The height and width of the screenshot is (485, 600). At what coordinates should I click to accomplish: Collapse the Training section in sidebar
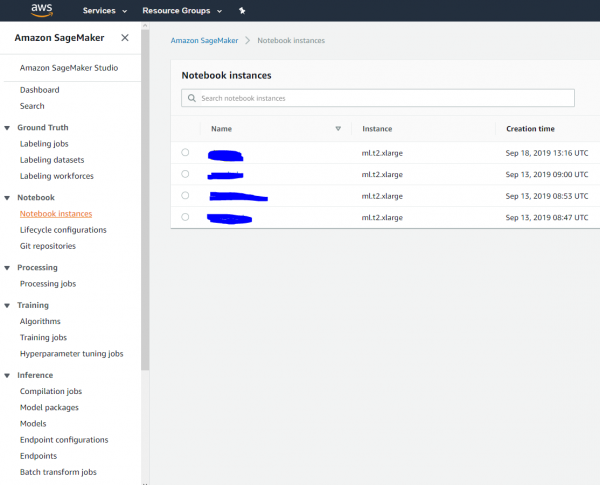(8, 306)
